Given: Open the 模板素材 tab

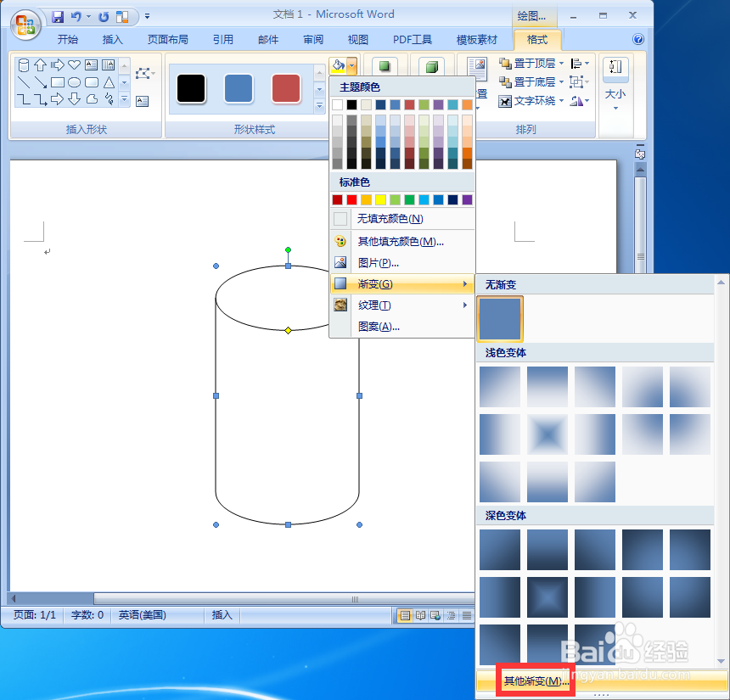Looking at the screenshot, I should coord(477,40).
